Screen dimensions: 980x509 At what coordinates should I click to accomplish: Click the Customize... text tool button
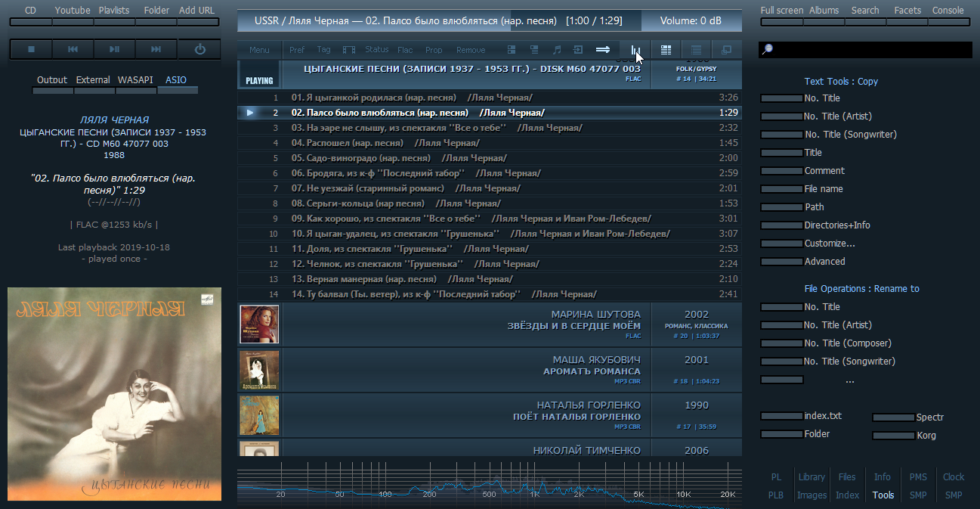[x=830, y=244]
